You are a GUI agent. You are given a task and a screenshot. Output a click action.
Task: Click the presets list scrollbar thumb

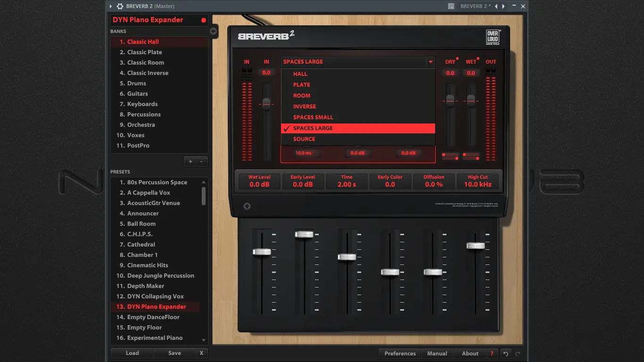click(x=204, y=196)
